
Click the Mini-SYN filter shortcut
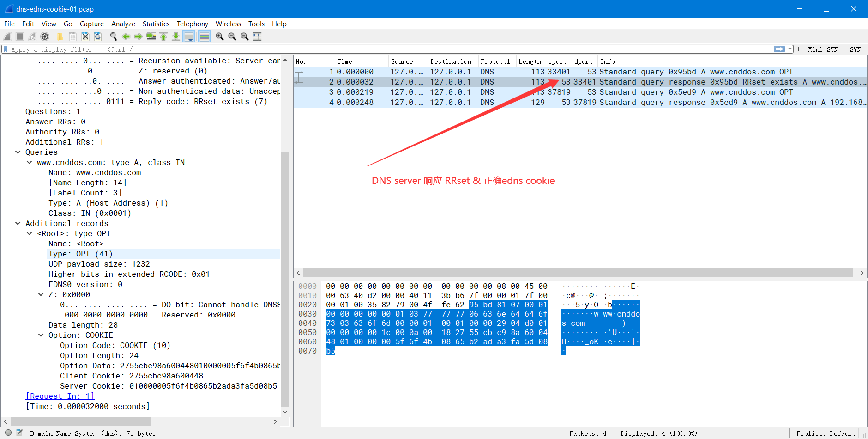823,49
